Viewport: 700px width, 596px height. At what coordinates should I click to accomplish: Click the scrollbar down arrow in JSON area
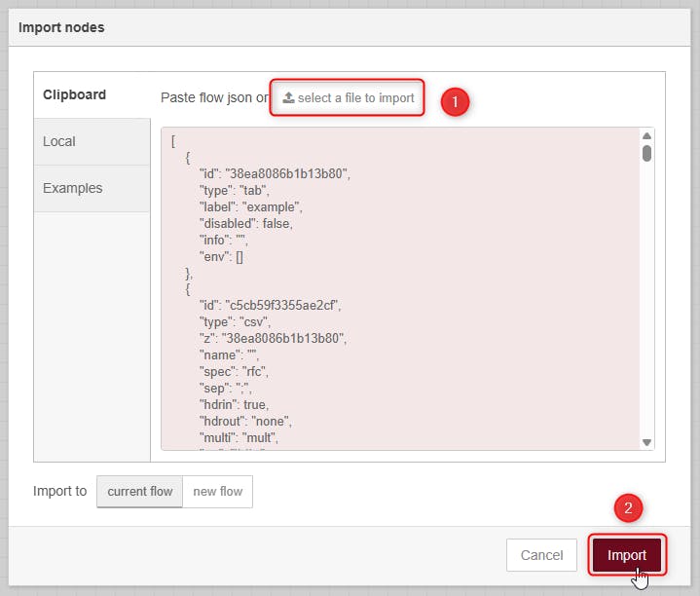point(646,442)
